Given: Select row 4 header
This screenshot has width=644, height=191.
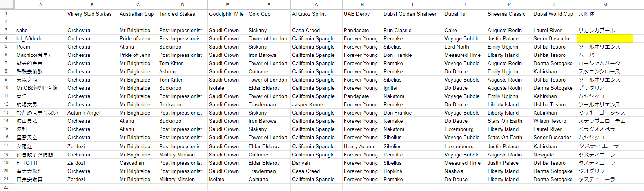Looking at the screenshot, I should 6,38.
